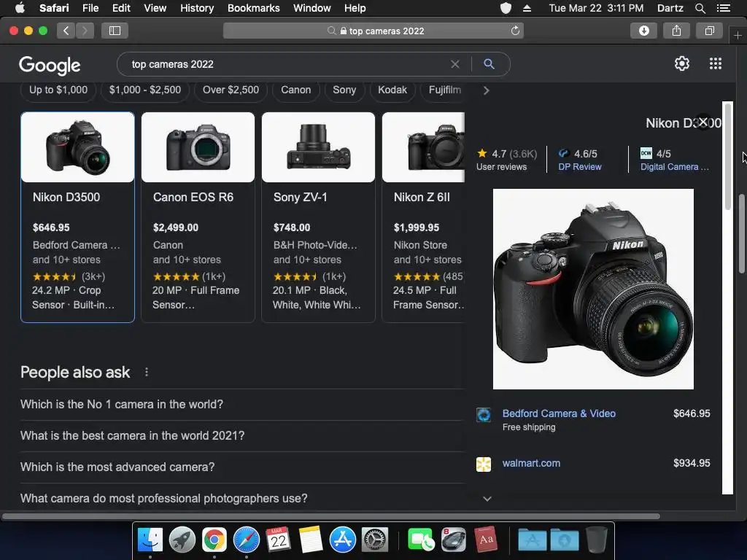Viewport: 747px width, 560px height.
Task: Filter by Kodak brand chip
Action: 392,90
